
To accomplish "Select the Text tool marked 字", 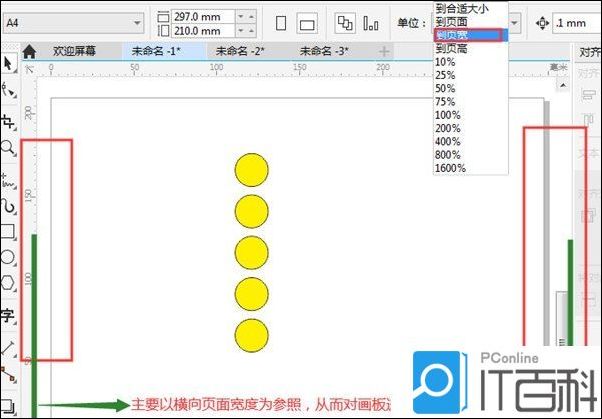I will click(8, 316).
